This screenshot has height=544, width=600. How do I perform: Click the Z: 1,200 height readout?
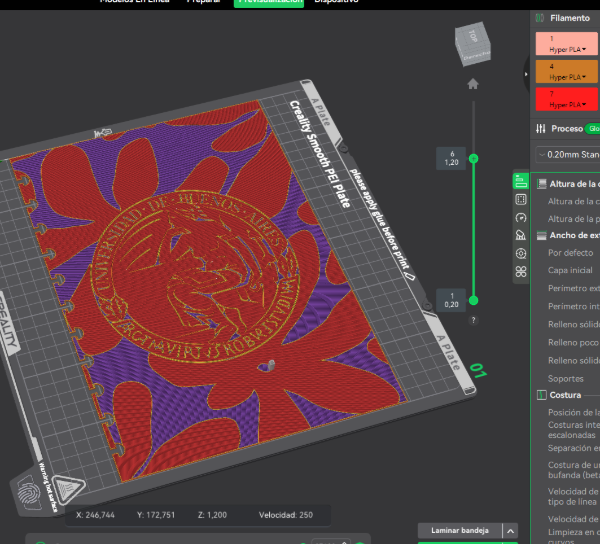[212, 515]
